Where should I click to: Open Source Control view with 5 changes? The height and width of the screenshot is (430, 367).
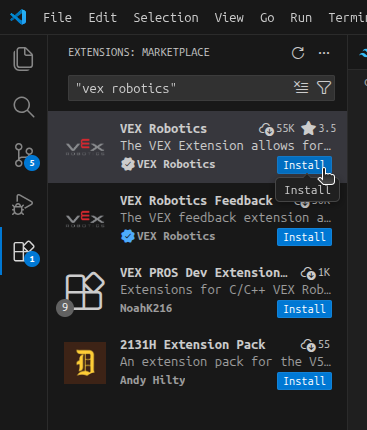25,156
